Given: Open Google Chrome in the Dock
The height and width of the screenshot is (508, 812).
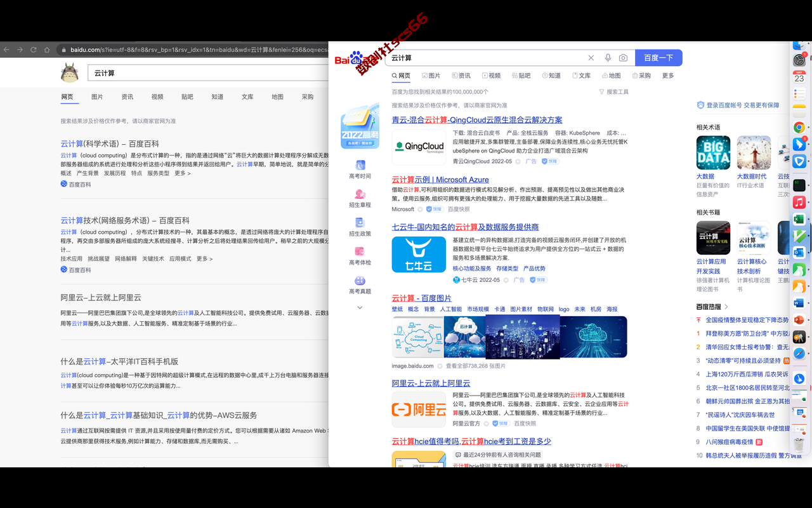Looking at the screenshot, I should pos(799,128).
